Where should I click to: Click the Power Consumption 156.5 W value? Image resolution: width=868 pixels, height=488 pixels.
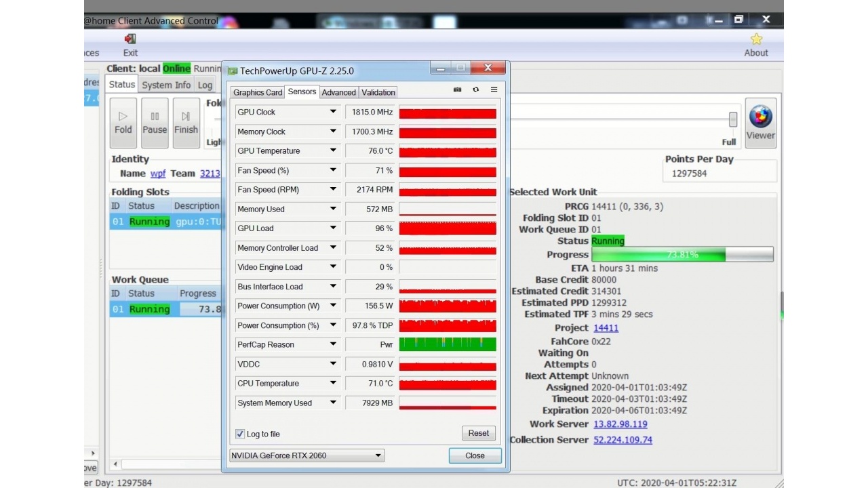point(369,306)
